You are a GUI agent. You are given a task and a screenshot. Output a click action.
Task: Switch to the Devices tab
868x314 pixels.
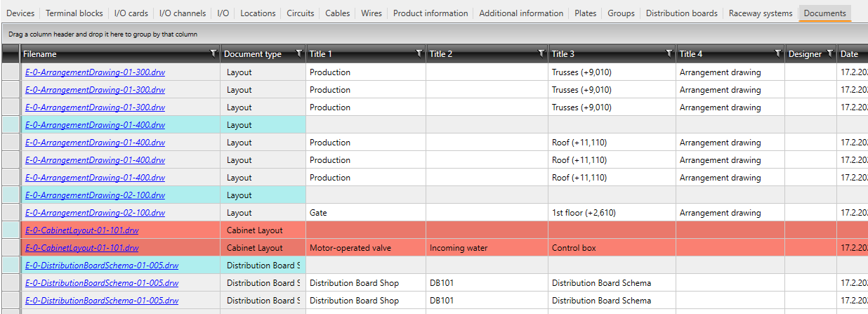(20, 13)
